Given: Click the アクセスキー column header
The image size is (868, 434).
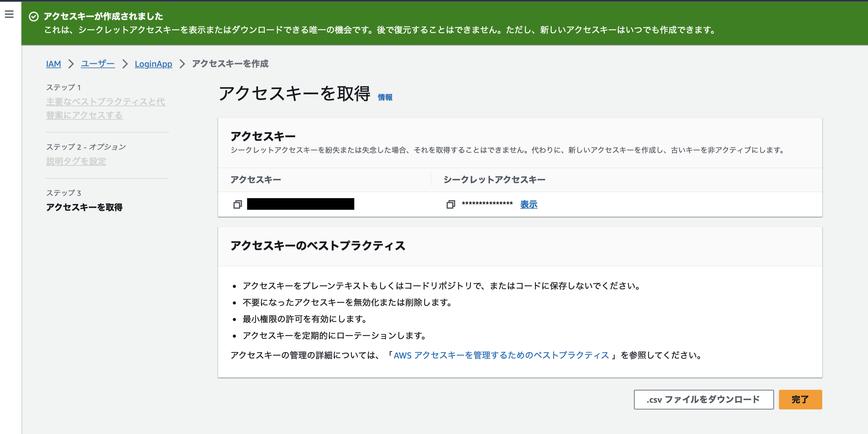Looking at the screenshot, I should (256, 180).
